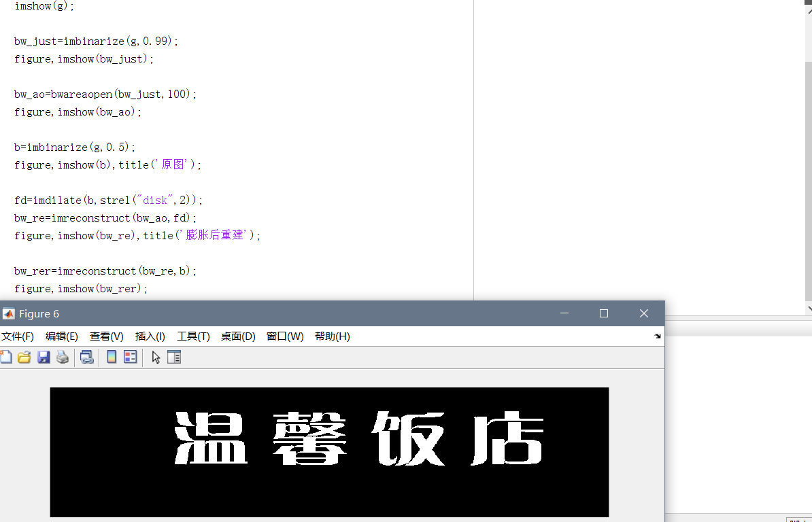Open the 窗口(W) menu
This screenshot has width=812, height=522.
[x=285, y=336]
